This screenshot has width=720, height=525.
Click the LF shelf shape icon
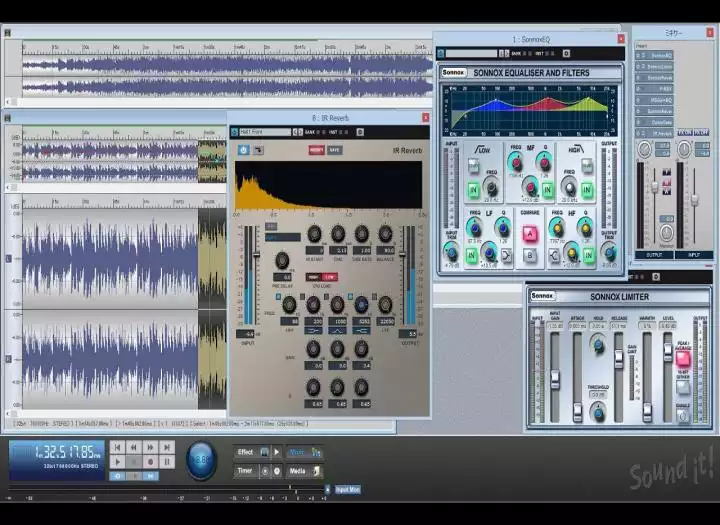pos(506,255)
